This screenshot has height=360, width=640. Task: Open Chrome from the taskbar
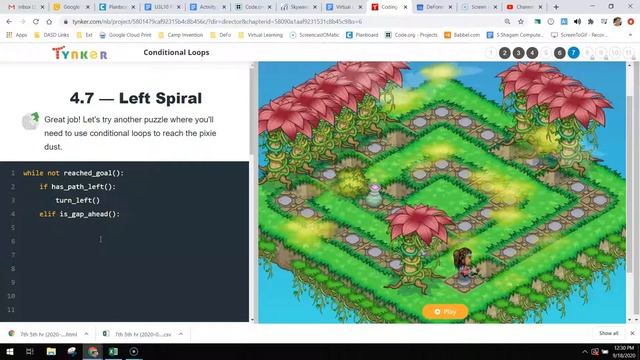[93, 351]
